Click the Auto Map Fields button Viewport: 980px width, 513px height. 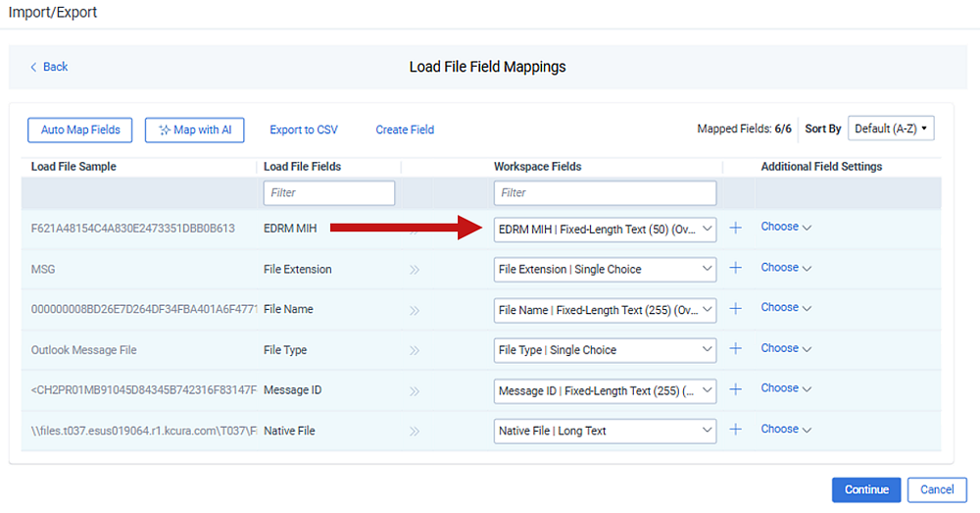(80, 129)
